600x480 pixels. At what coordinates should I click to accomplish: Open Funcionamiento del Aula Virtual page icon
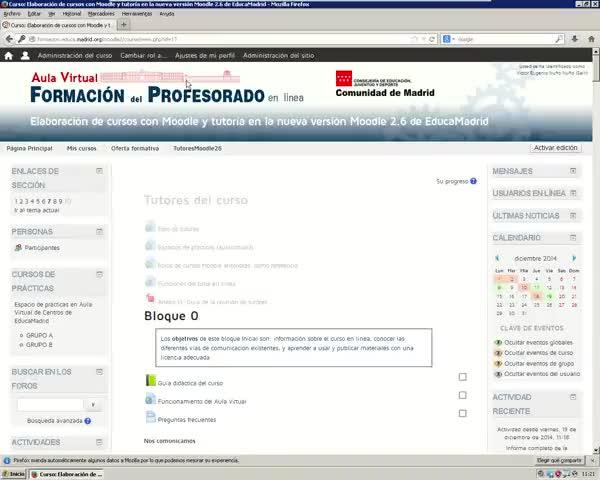(151, 399)
